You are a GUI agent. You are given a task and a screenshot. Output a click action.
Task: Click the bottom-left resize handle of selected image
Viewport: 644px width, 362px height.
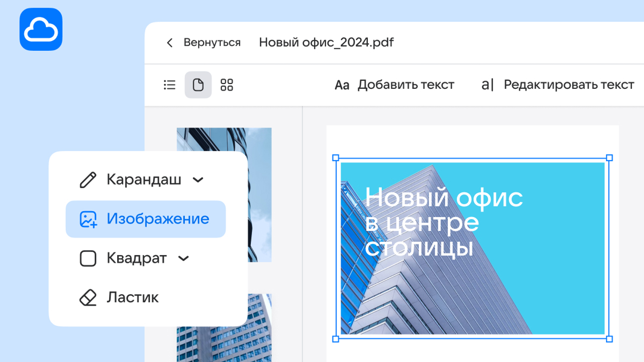[336, 339]
